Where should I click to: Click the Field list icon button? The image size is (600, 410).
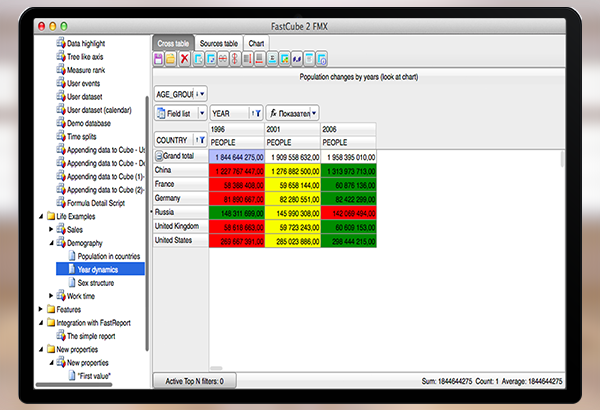click(160, 114)
